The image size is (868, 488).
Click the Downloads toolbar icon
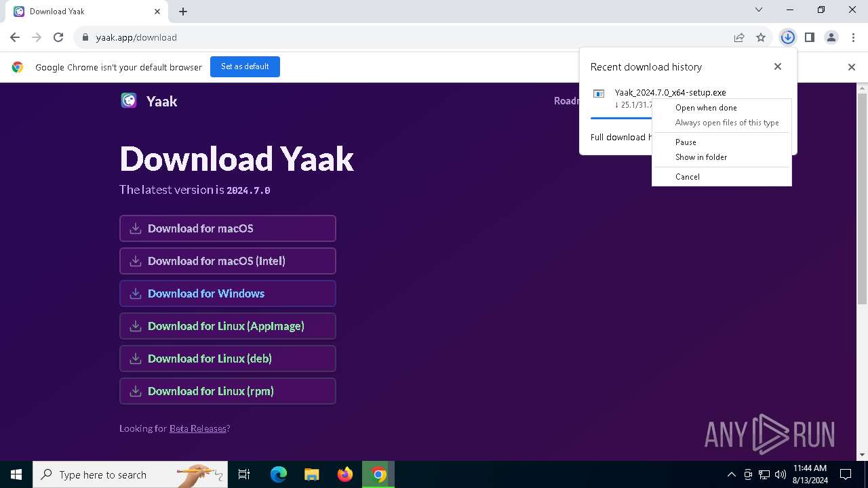tap(787, 37)
